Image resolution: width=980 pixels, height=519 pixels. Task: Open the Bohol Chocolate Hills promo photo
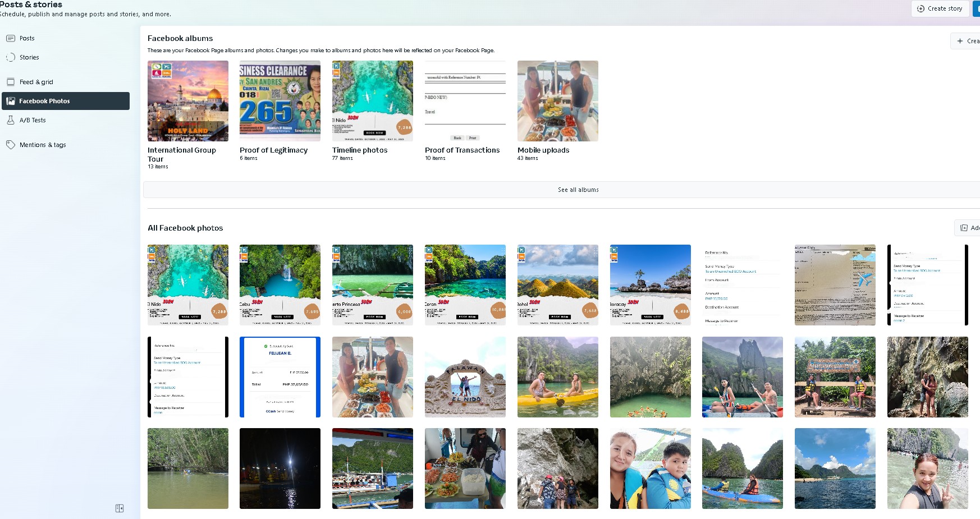coord(558,285)
